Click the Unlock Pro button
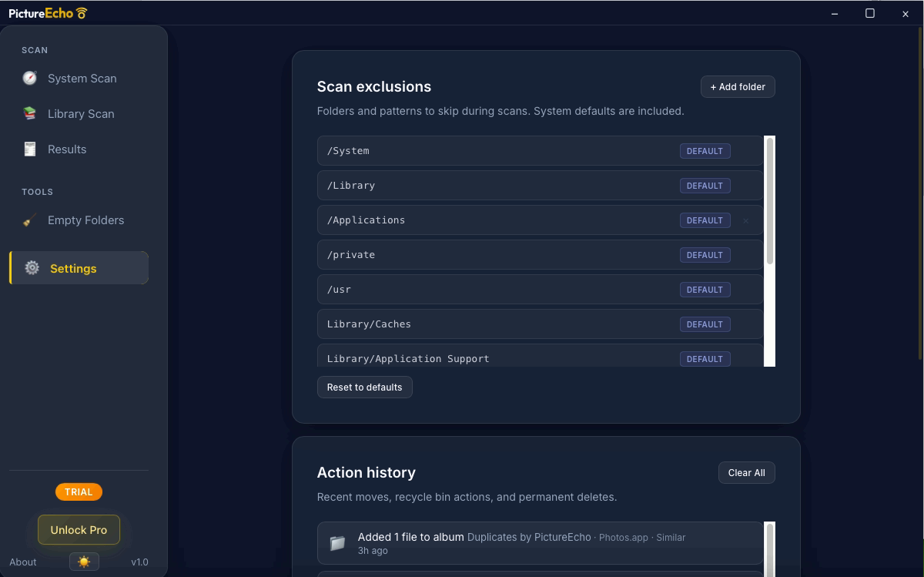The width and height of the screenshot is (924, 577). [x=79, y=530]
